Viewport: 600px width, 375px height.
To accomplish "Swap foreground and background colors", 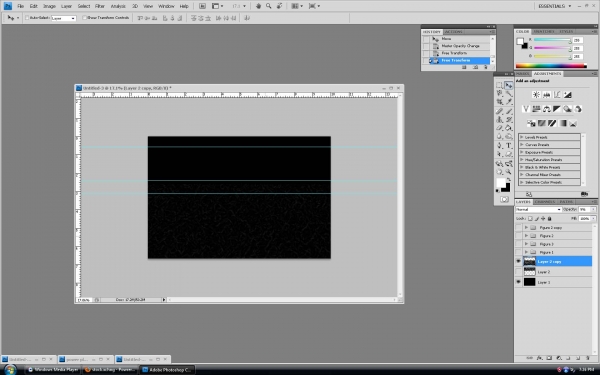I will (x=509, y=180).
